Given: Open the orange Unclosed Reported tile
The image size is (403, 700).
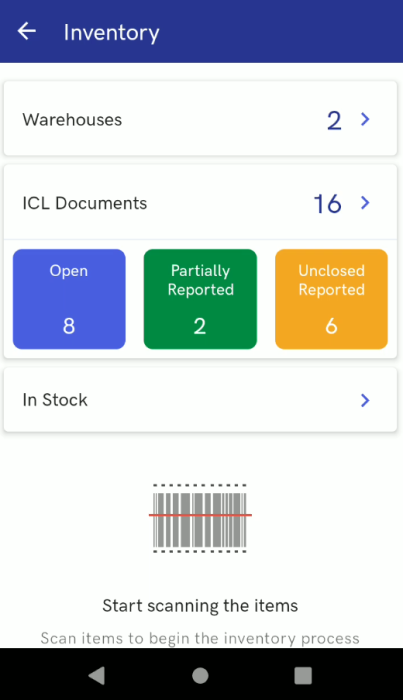Looking at the screenshot, I should pos(331,299).
